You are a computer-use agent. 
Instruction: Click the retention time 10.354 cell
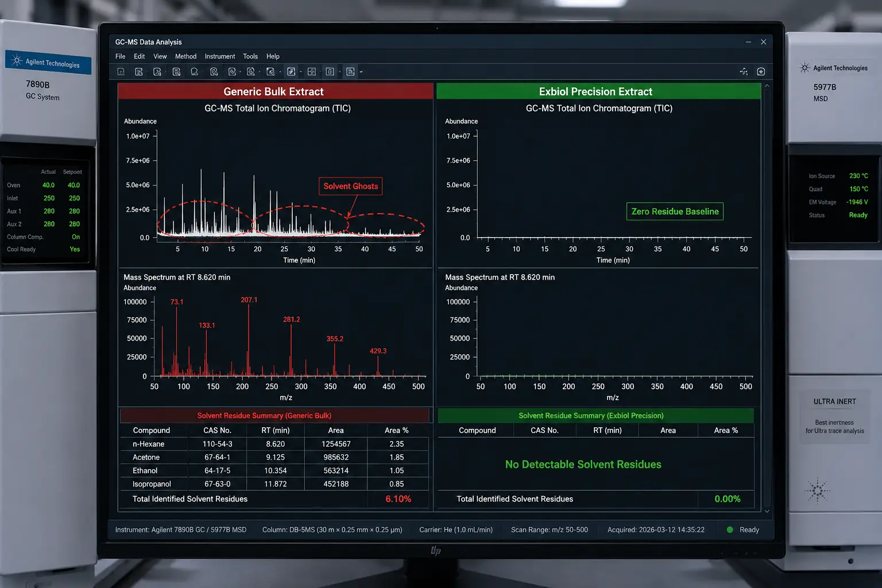point(276,470)
